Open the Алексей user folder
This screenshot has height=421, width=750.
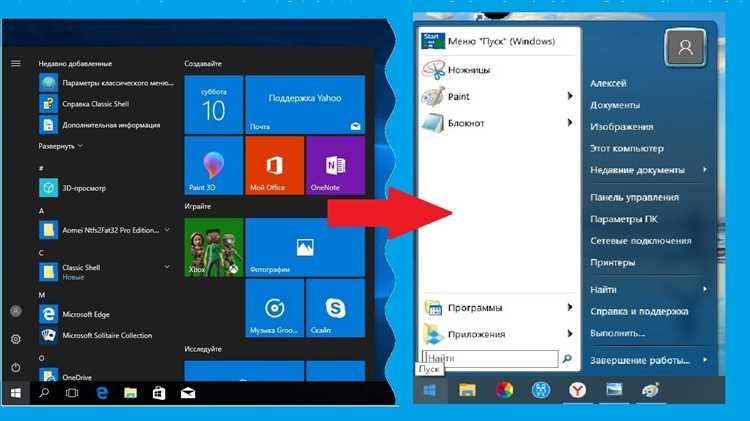tap(607, 83)
